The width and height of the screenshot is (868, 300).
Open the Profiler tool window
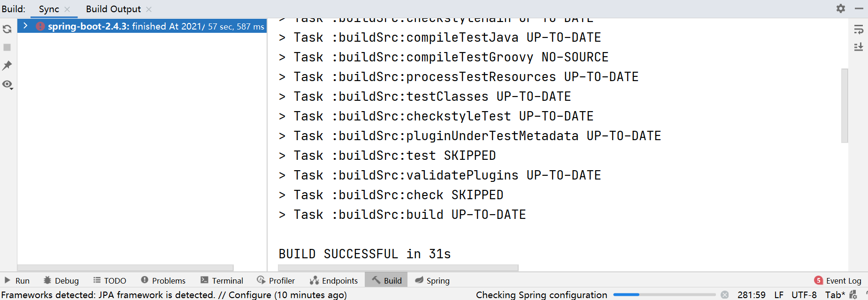click(x=276, y=280)
